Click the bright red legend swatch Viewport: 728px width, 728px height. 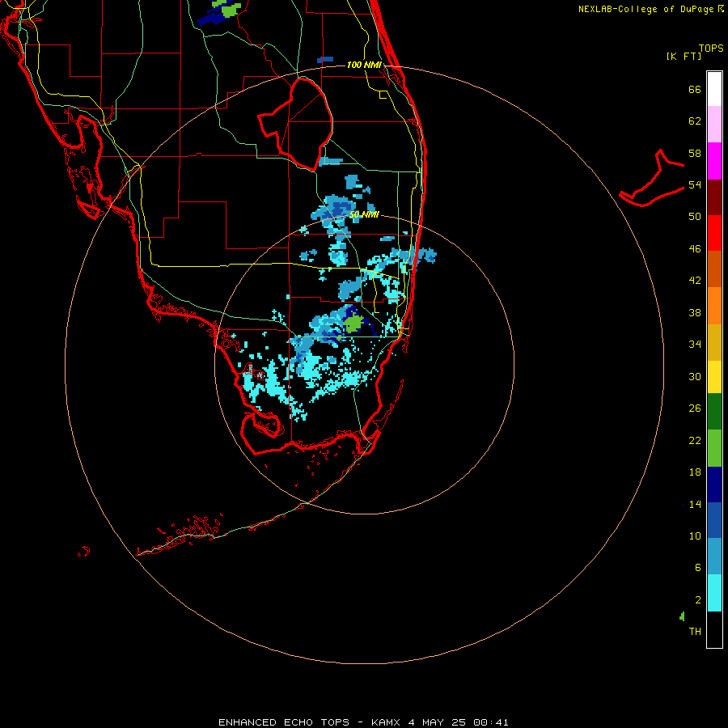pyautogui.click(x=714, y=233)
